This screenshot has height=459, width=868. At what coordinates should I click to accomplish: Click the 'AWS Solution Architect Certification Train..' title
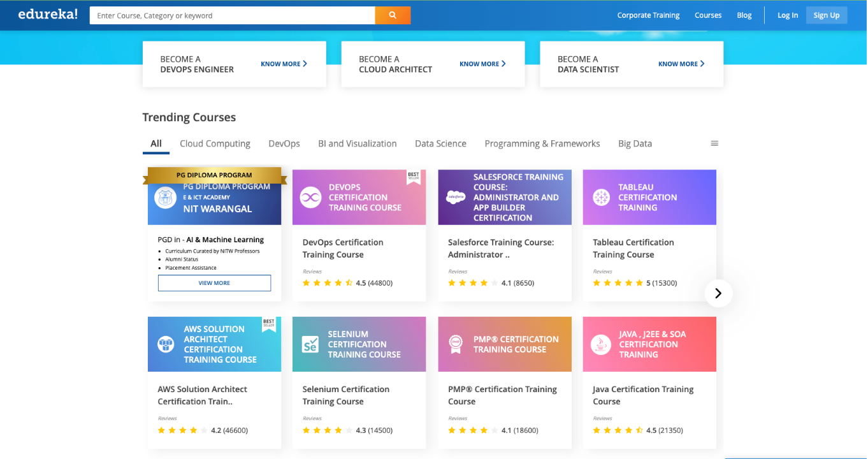click(202, 395)
